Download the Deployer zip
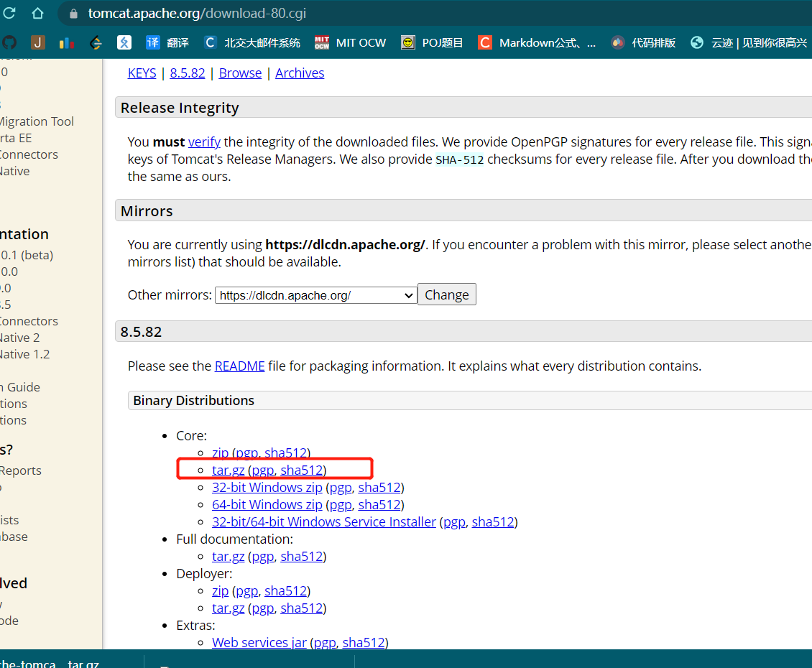The height and width of the screenshot is (668, 812). (x=220, y=591)
